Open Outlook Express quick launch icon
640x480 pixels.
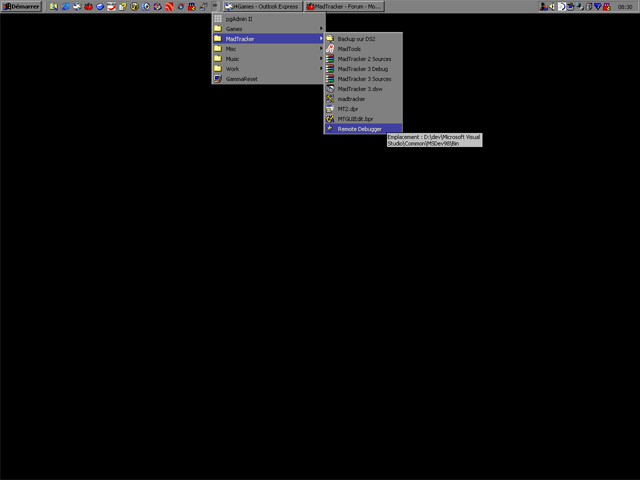[77, 7]
